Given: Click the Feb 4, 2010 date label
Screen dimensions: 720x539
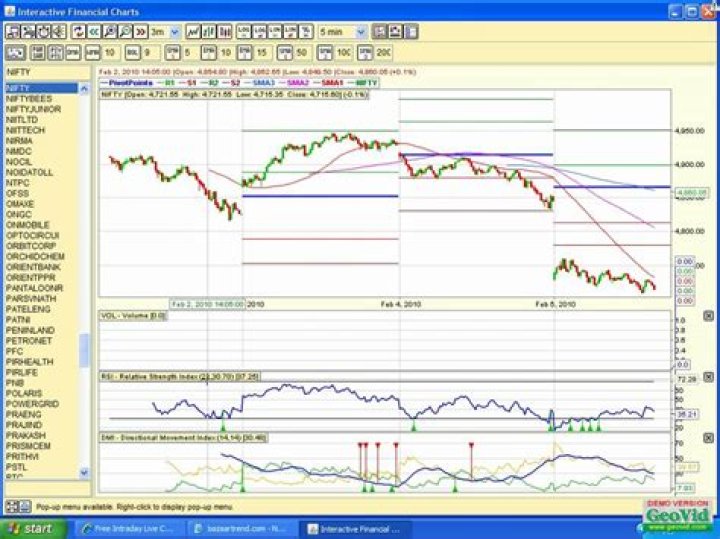Looking at the screenshot, I should point(401,304).
